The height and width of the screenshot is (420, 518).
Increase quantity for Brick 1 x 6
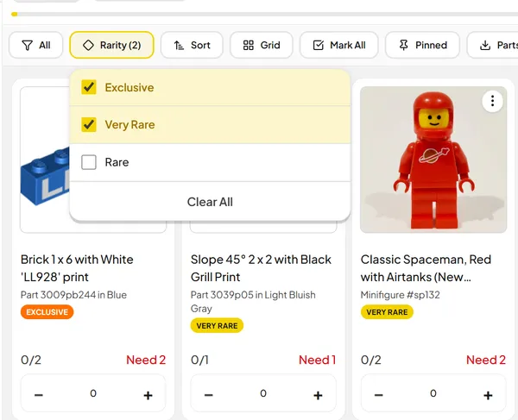click(148, 395)
